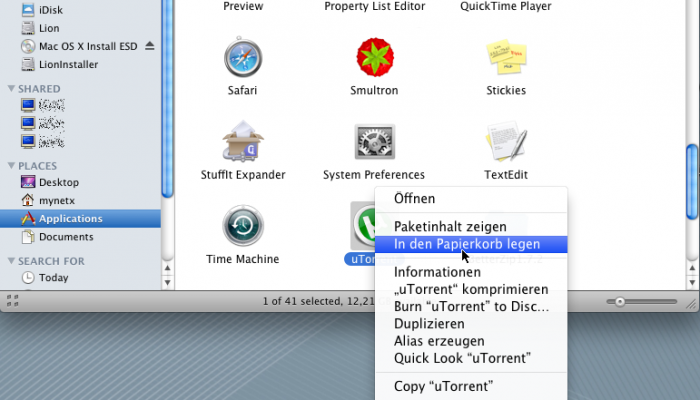Choose Alias erzeugen menu entry

click(471, 341)
